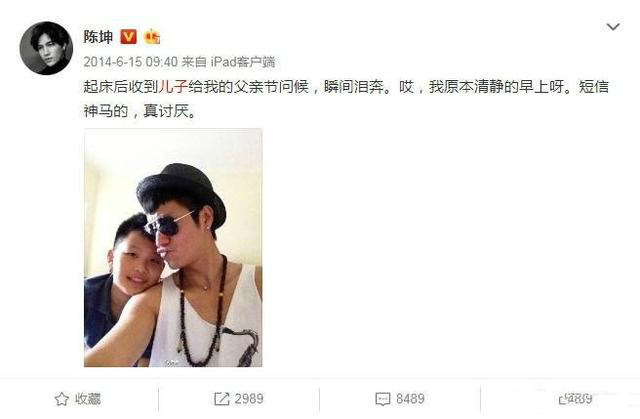Click the repost count 2989
Image resolution: width=640 pixels, height=419 pixels.
pyautogui.click(x=249, y=399)
